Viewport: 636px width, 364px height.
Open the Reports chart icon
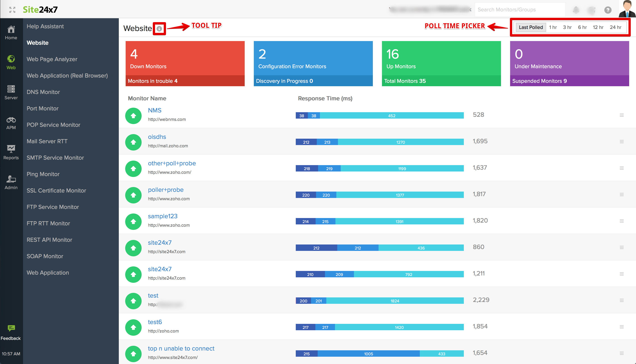coord(11,149)
